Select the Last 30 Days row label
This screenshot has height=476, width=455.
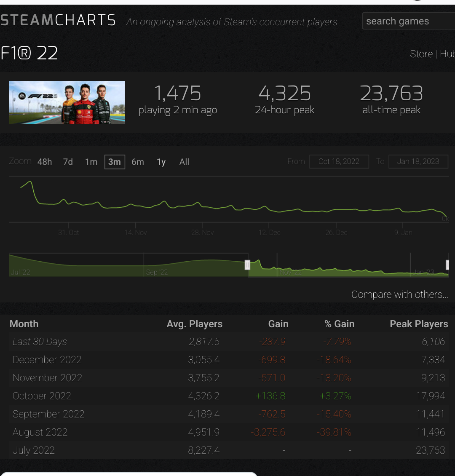coord(40,342)
